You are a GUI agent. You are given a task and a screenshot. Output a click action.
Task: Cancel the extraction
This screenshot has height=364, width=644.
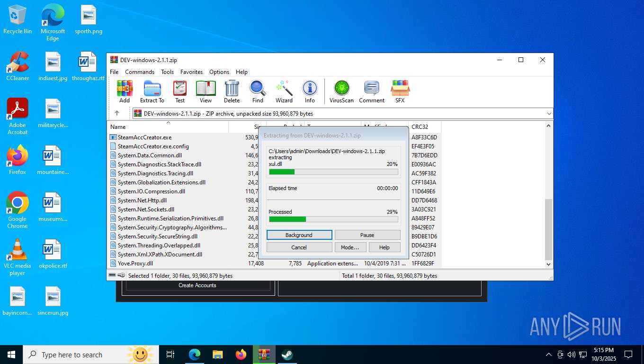click(299, 247)
